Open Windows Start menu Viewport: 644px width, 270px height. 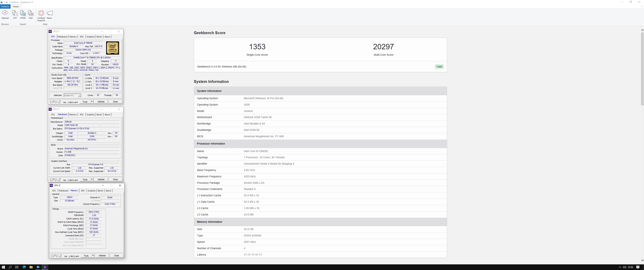(3, 267)
